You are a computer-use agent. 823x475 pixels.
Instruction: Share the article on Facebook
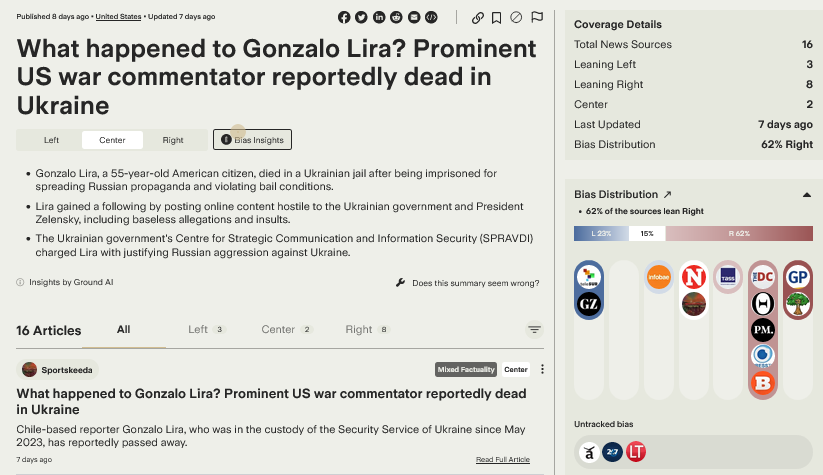pos(344,17)
